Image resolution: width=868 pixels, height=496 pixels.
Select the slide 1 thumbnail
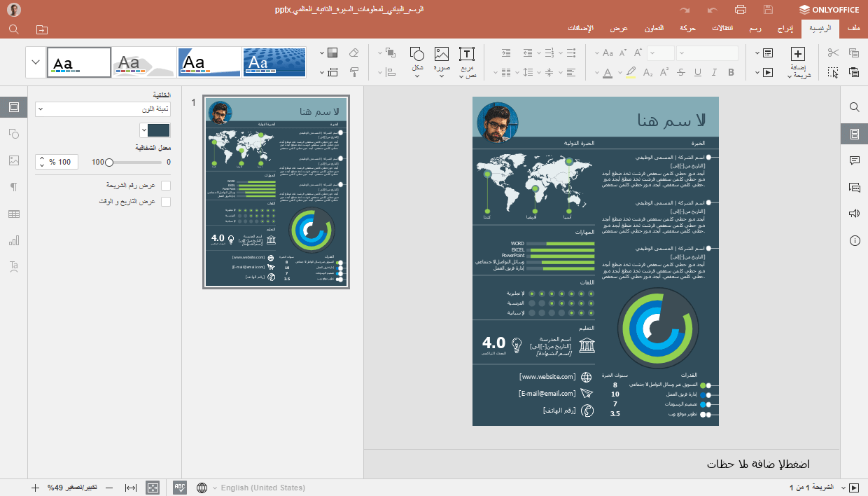[275, 191]
